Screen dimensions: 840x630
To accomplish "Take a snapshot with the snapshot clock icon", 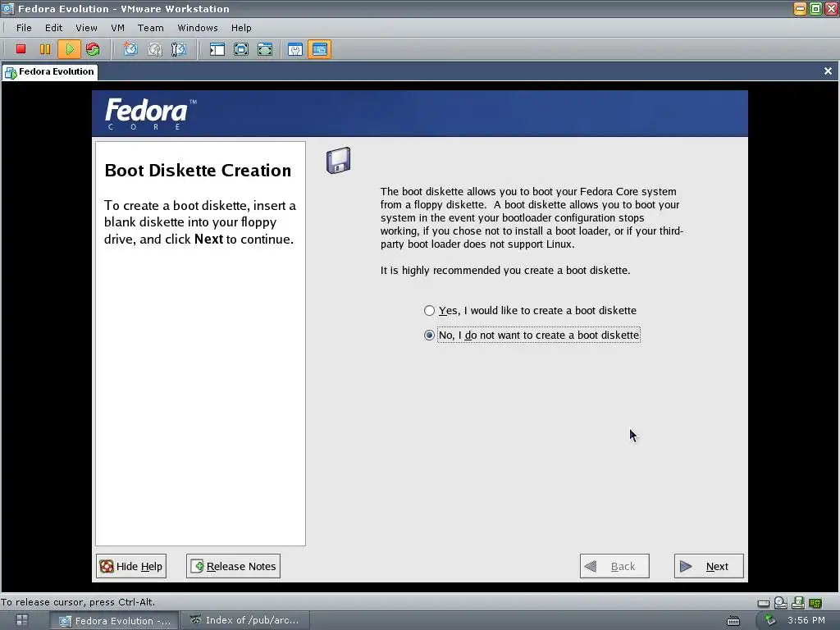I will pos(130,49).
